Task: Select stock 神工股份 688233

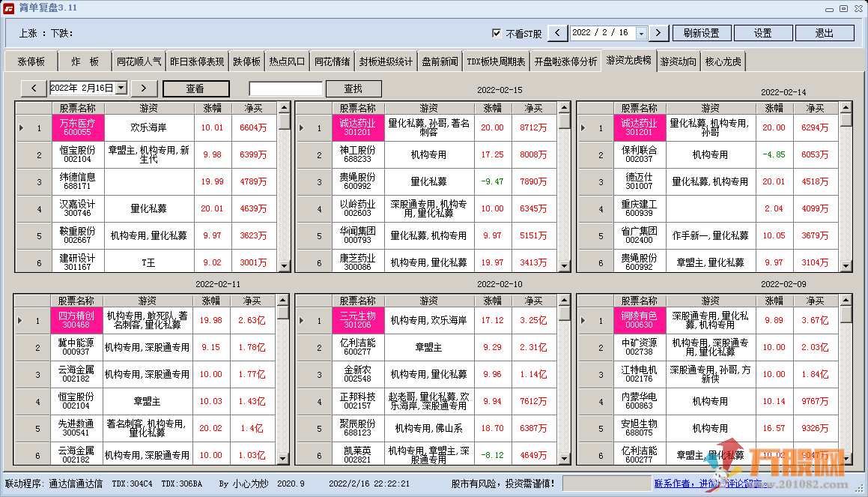Action: click(x=357, y=154)
